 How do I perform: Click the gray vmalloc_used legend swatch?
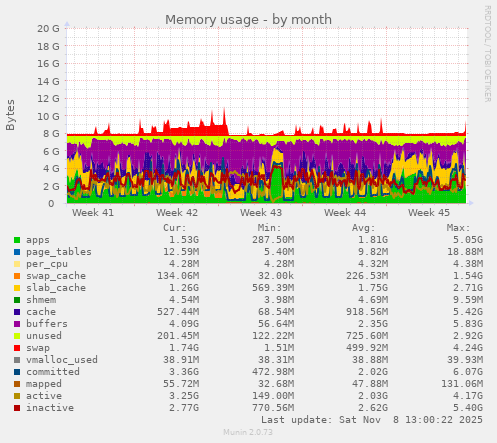pos(17,360)
